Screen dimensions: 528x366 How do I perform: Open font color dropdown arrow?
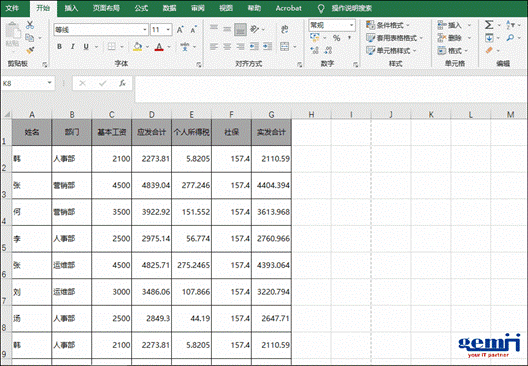(169, 47)
